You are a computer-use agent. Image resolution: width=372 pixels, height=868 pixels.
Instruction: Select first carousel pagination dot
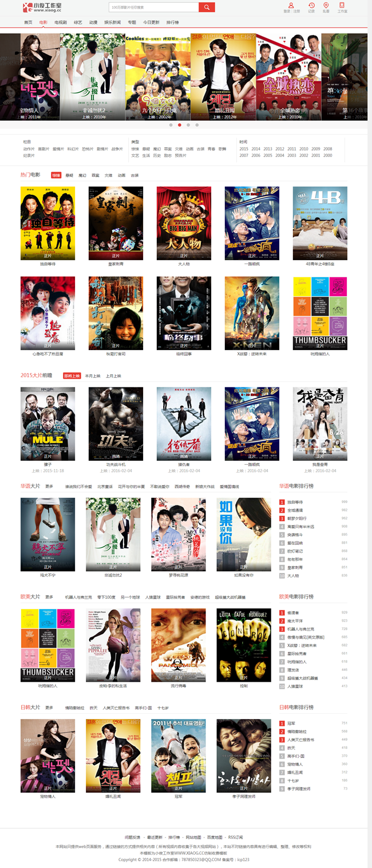click(x=171, y=124)
